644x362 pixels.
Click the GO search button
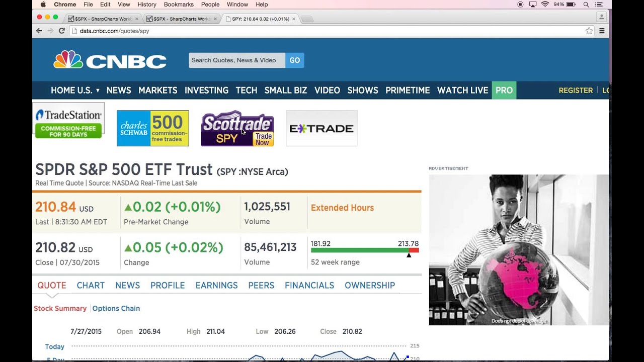click(295, 60)
